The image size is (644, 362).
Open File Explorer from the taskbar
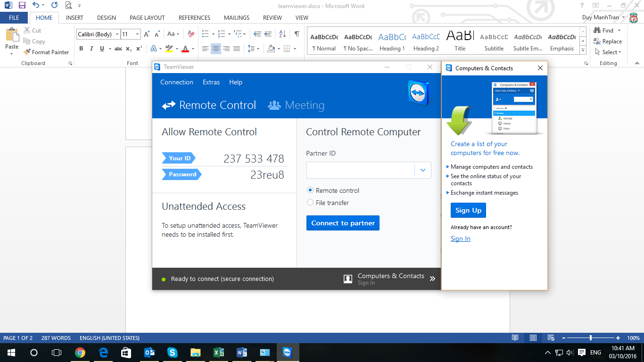pos(196,353)
